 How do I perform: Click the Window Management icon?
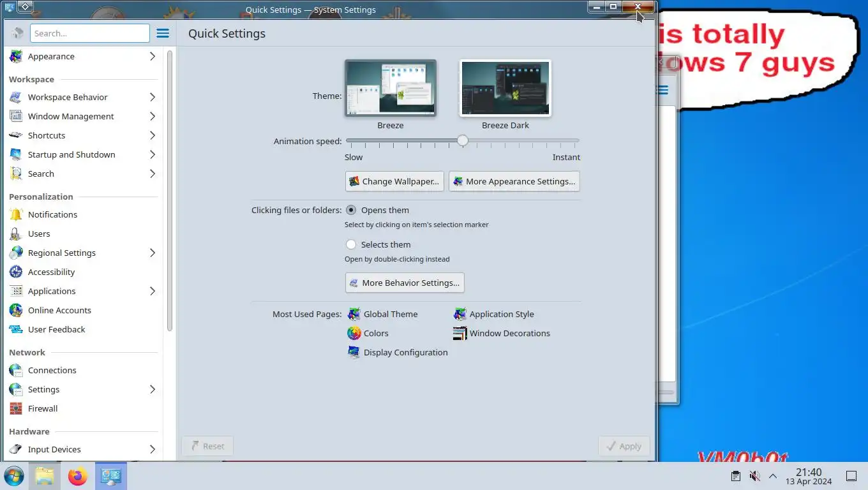[16, 116]
